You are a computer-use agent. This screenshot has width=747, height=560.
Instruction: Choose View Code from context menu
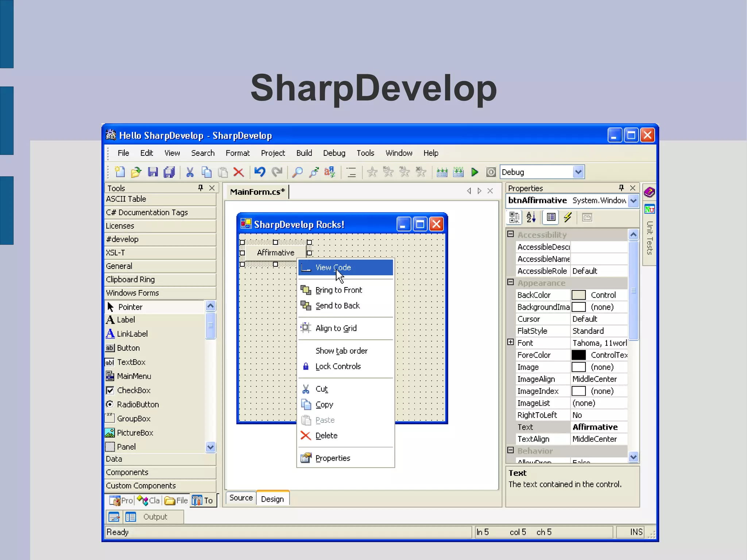click(345, 267)
